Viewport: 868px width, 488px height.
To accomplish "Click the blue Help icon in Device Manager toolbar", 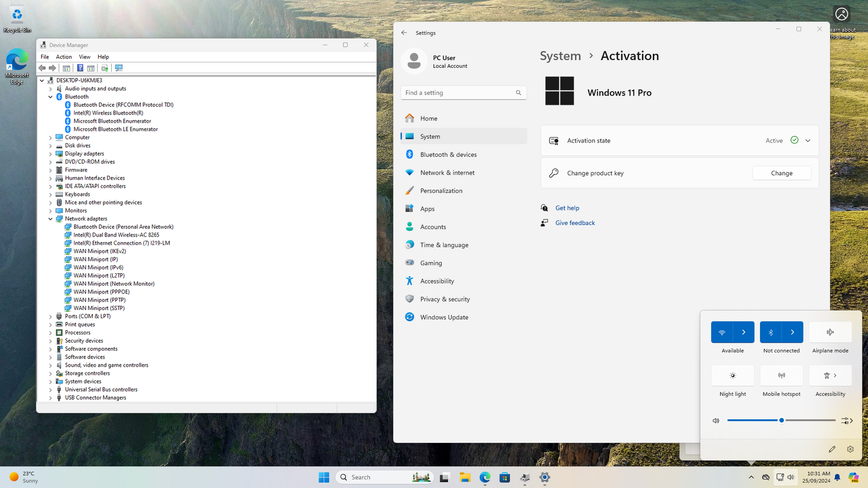I will coord(80,68).
